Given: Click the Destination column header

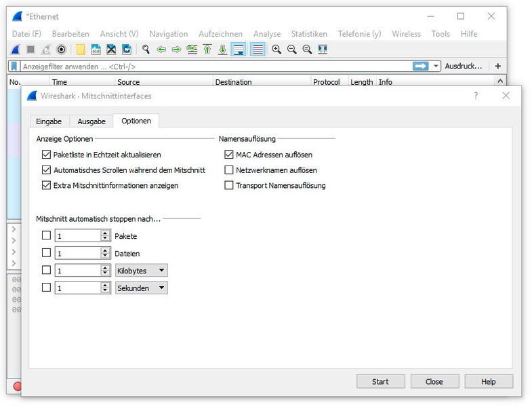Looking at the screenshot, I should tap(261, 82).
